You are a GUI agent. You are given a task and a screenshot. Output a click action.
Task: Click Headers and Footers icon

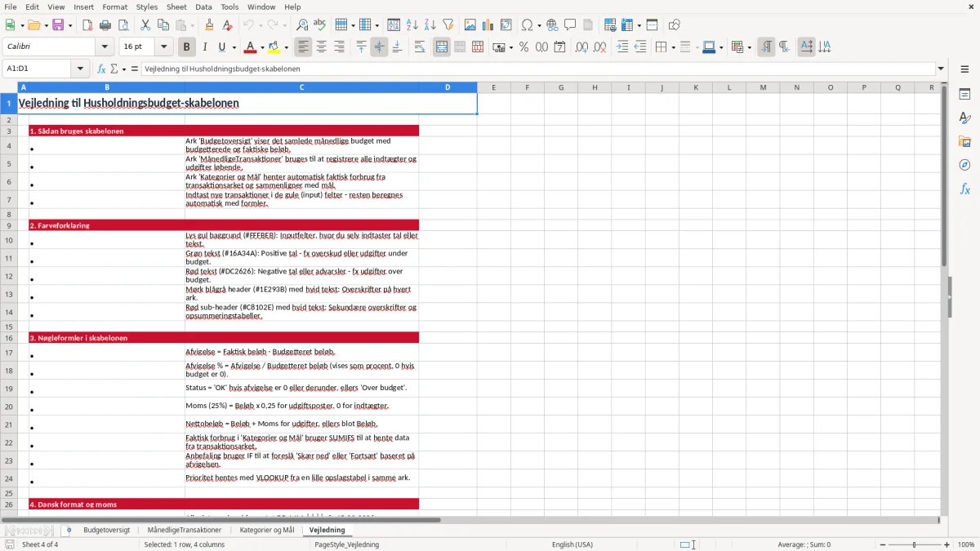(588, 25)
